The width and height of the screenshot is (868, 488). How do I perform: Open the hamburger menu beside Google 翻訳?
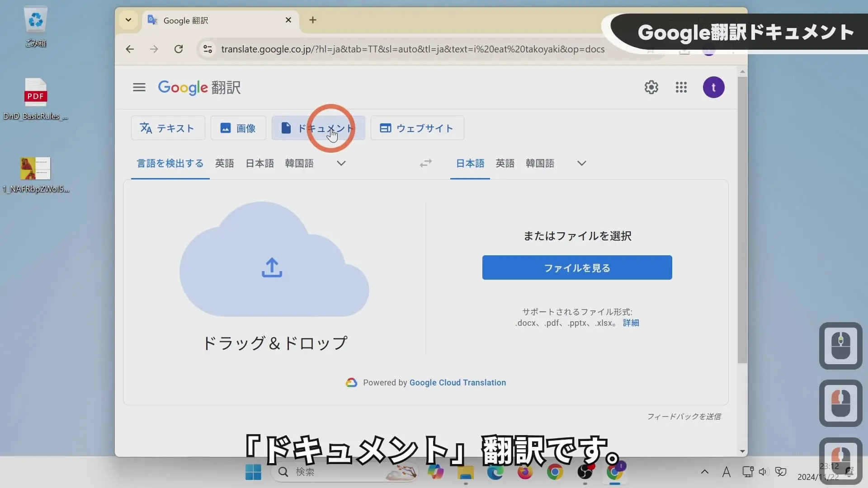pos(139,87)
